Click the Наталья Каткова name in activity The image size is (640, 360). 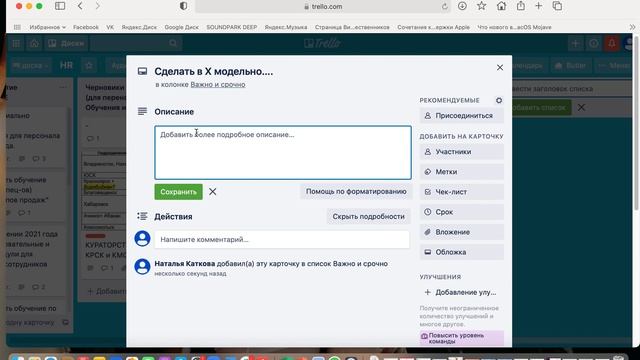[184, 264]
